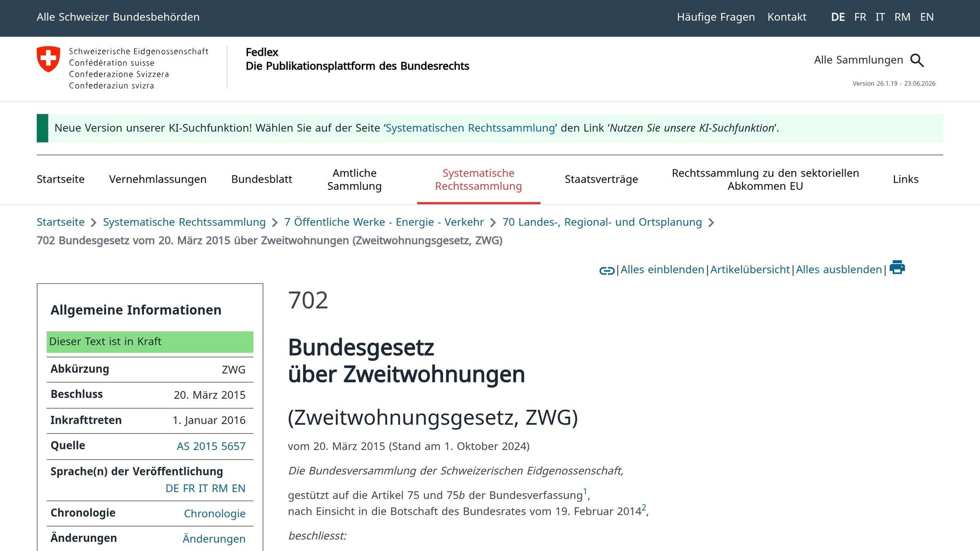
Task: Follow Systematischen Rechtssammlung link in the banner
Action: coord(470,128)
